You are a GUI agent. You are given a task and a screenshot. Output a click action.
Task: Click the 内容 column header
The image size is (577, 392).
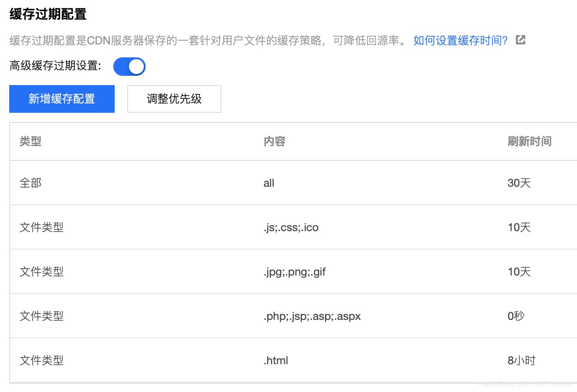[x=275, y=141]
